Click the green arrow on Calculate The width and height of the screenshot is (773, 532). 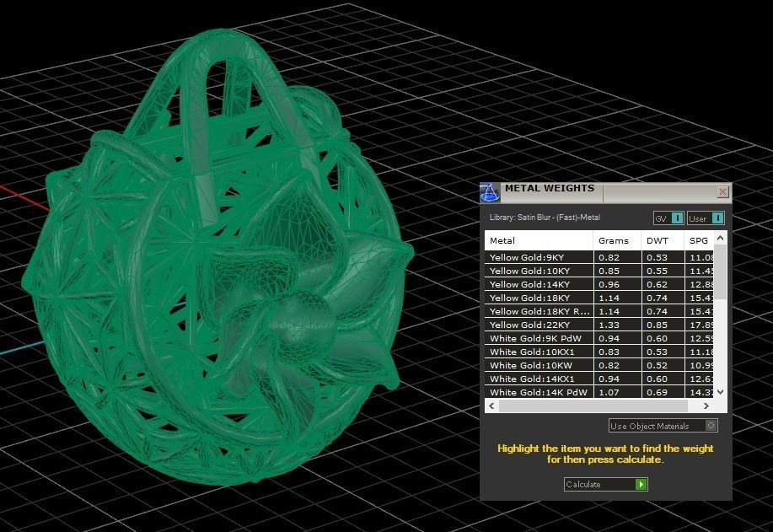pyautogui.click(x=641, y=484)
